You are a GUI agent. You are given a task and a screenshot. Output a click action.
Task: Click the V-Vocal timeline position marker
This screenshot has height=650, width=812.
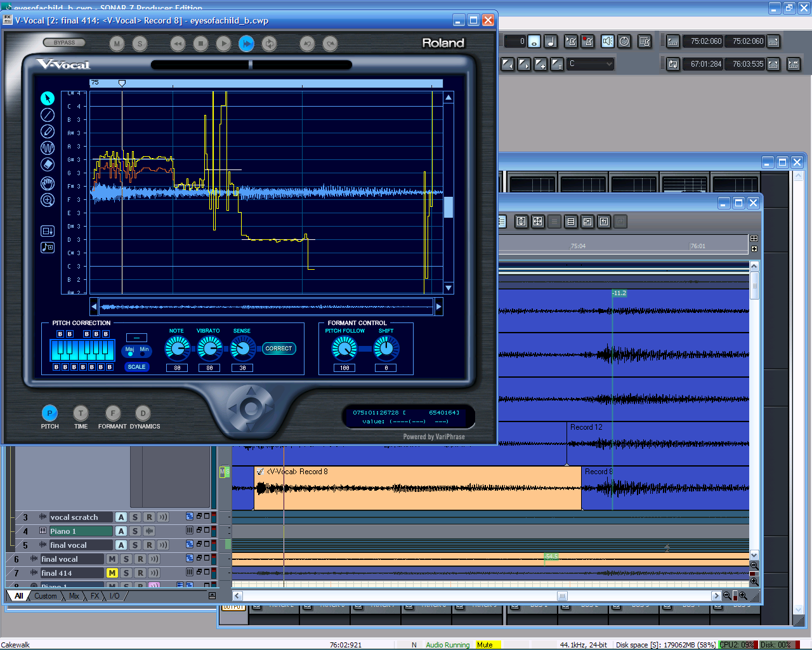[x=122, y=83]
